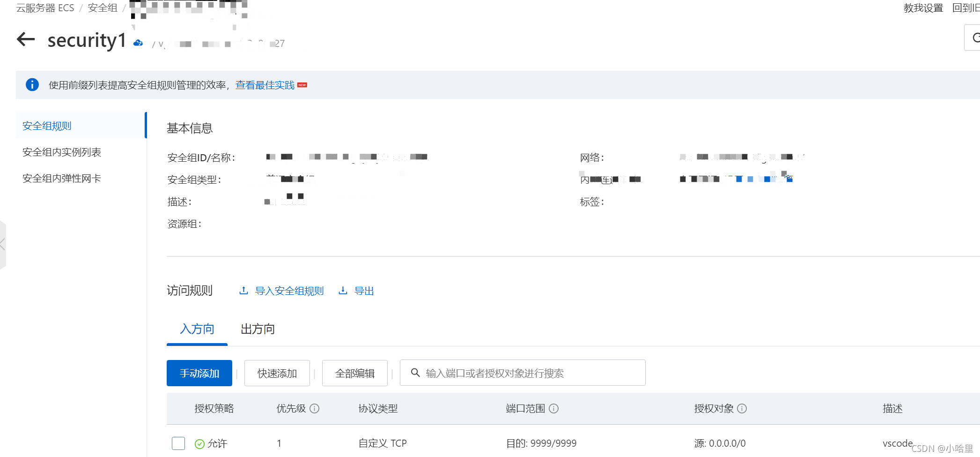Switch to the 入方向 tab
The image size is (980, 457).
[x=197, y=329]
